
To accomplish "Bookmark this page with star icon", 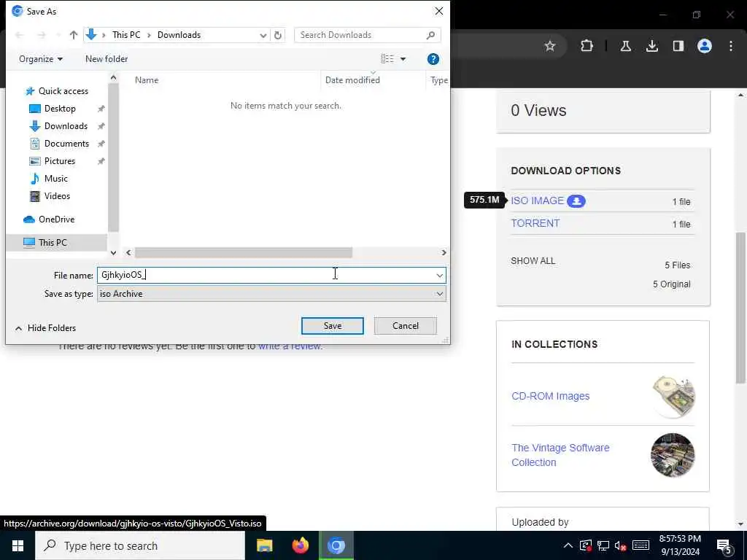I will click(x=550, y=46).
